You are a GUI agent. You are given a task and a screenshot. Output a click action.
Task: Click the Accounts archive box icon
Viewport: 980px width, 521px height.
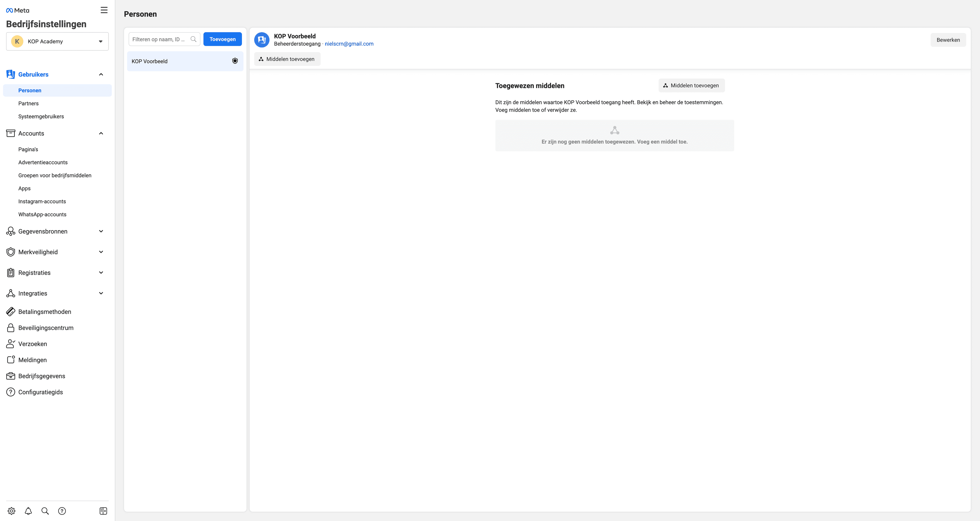point(11,133)
